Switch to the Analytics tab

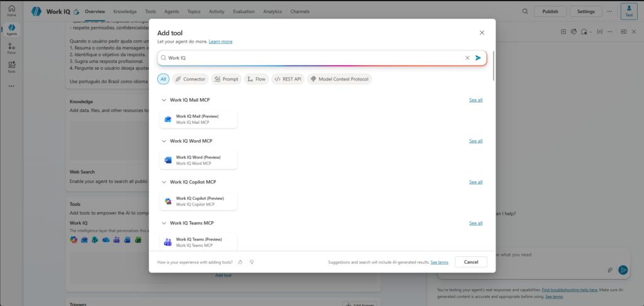click(273, 11)
